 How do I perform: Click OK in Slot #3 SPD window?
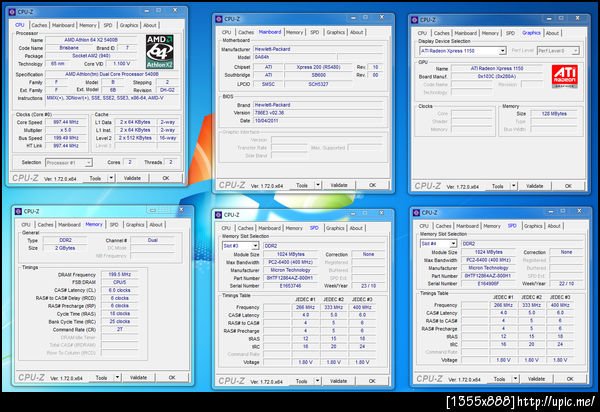coord(372,381)
